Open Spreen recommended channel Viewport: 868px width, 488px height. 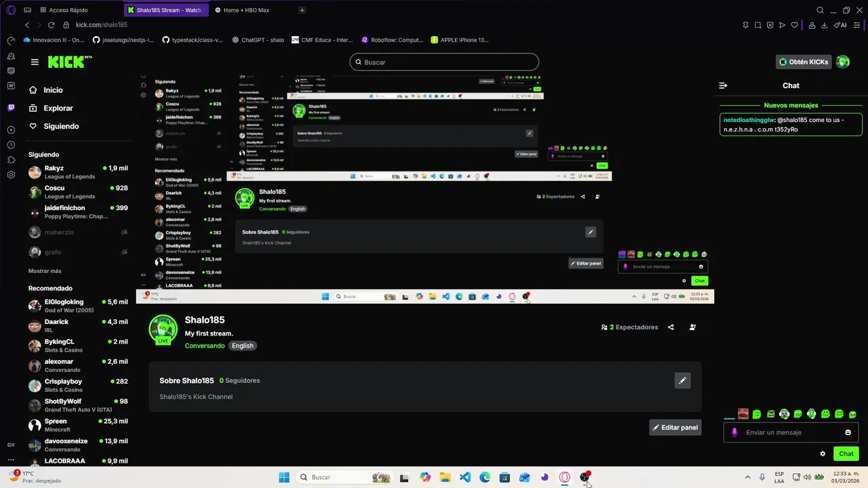click(78, 425)
